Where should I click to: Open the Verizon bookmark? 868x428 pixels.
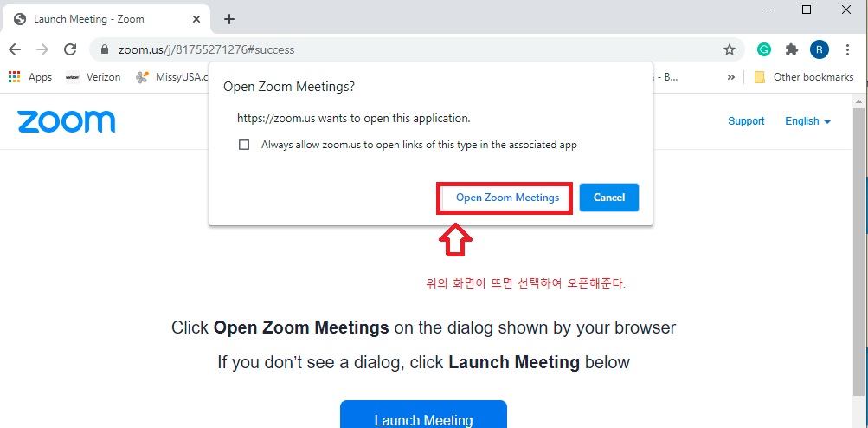pyautogui.click(x=93, y=77)
